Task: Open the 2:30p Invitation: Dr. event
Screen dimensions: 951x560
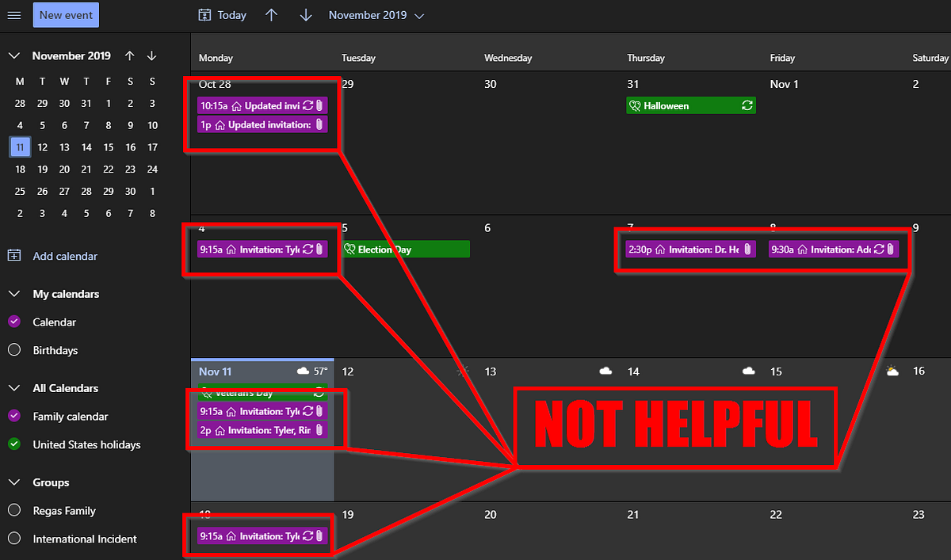Action: coord(690,250)
